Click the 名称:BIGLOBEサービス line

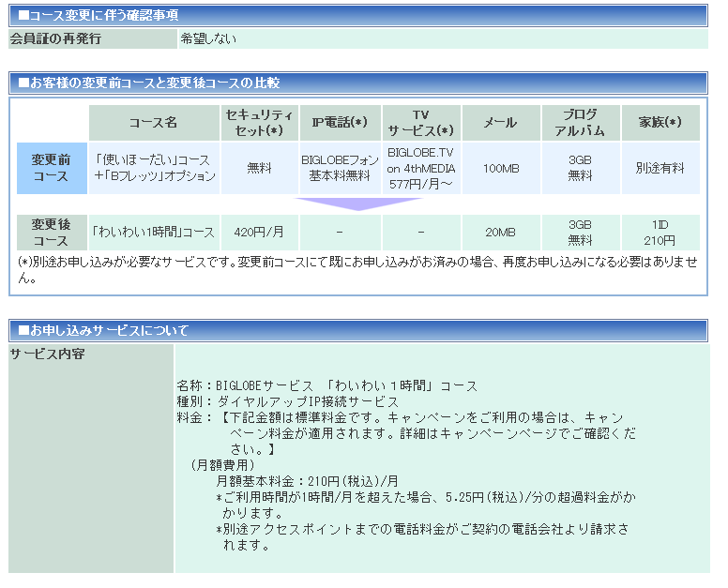click(326, 385)
